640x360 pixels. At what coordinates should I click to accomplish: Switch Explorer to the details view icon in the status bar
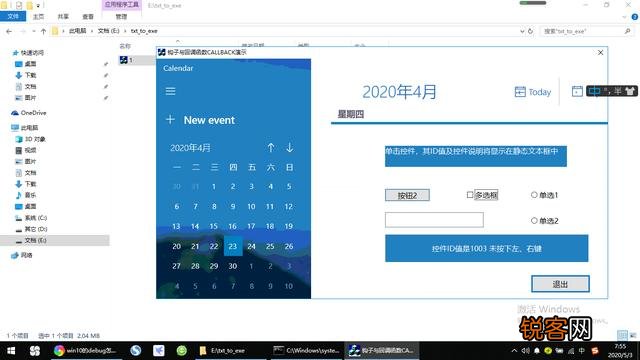[x=622, y=335]
